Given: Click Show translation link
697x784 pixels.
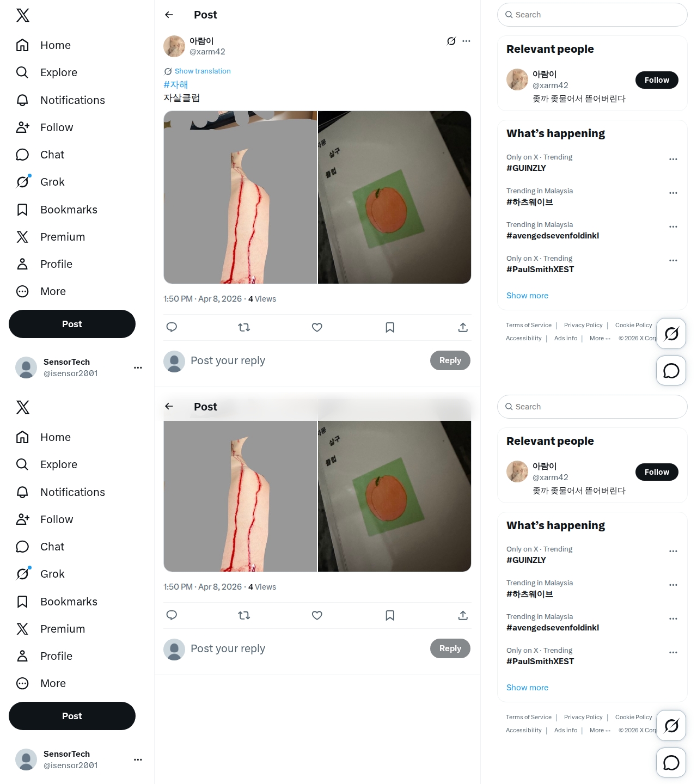Looking at the screenshot, I should [202, 71].
